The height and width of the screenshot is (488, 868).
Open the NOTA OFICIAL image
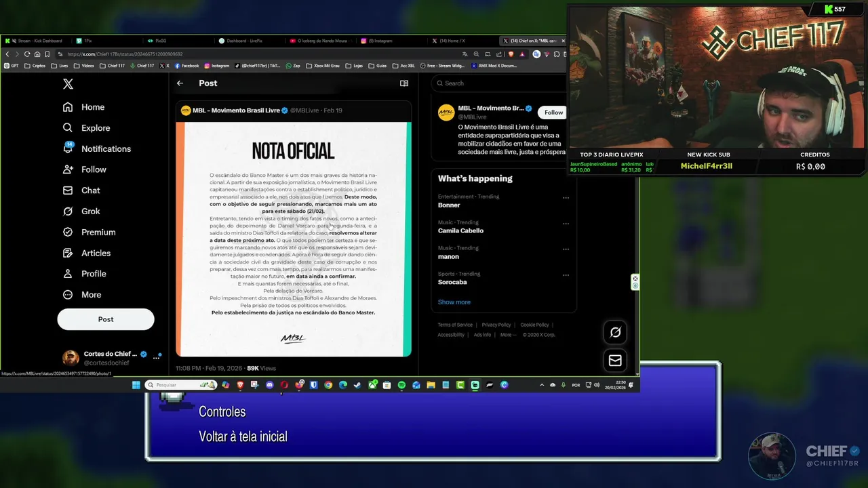(294, 239)
